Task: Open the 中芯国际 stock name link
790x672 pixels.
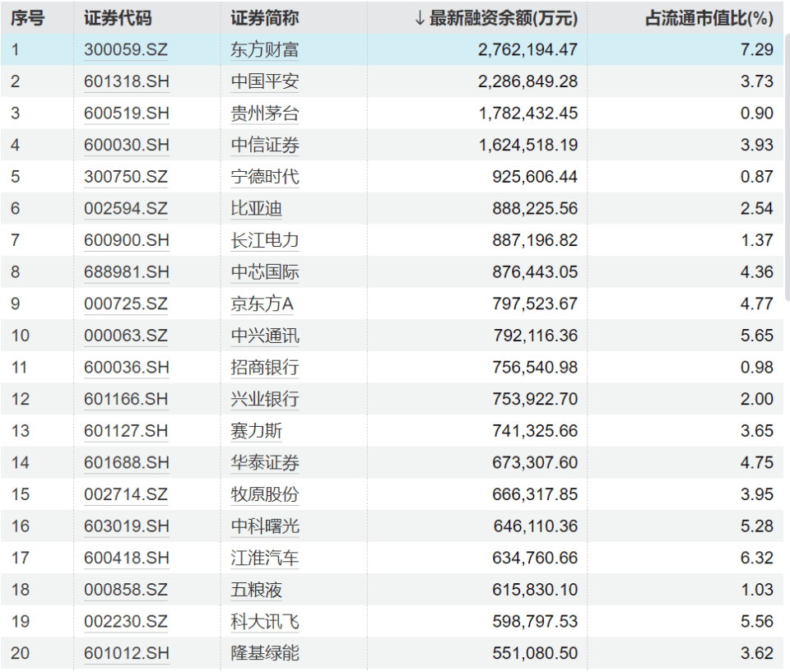Action: coord(265,271)
